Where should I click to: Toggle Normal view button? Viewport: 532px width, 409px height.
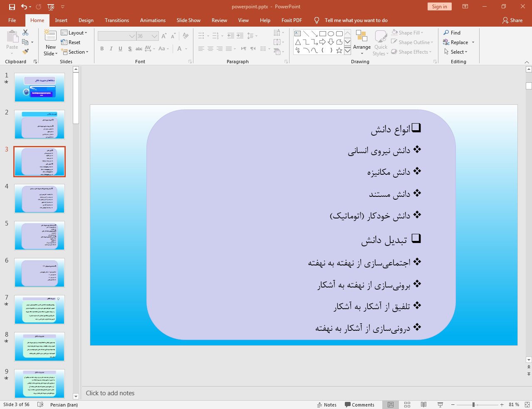click(x=391, y=404)
